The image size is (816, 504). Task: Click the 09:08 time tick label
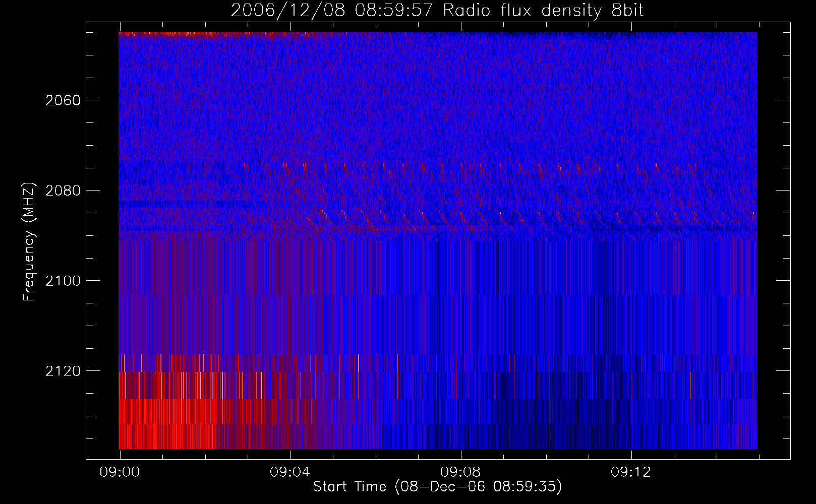(461, 472)
